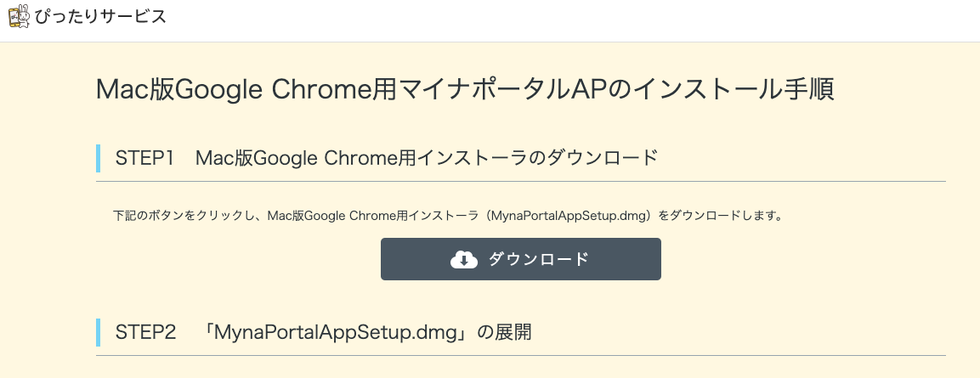Click empty white header area right of logo

tap(563, 20)
